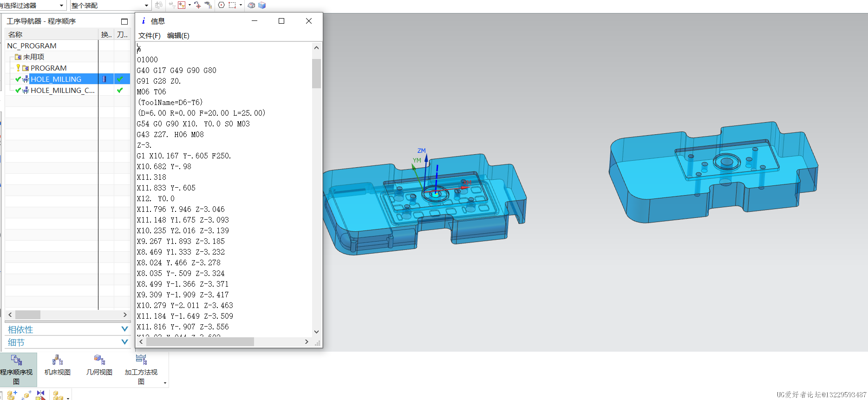
Task: Click the right-hand blue part model
Action: point(713,173)
